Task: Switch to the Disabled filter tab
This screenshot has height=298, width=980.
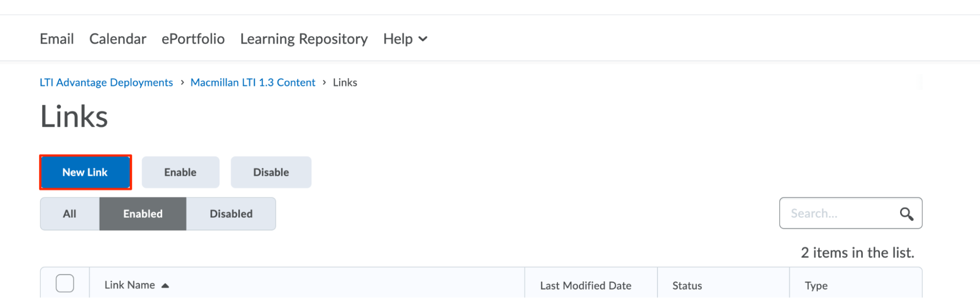Action: 231,214
